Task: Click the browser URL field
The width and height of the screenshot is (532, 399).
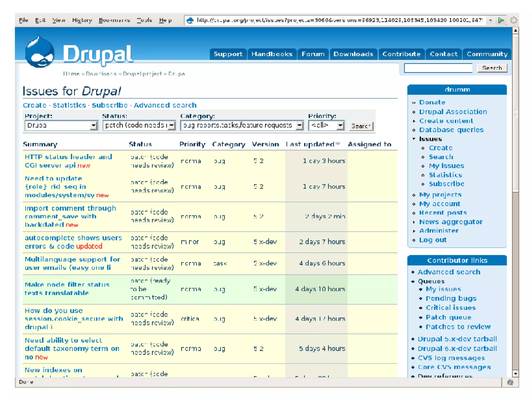Action: click(x=339, y=20)
